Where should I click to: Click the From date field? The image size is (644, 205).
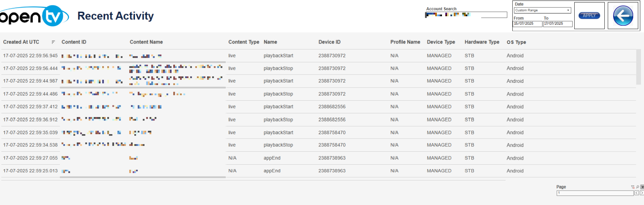click(527, 24)
